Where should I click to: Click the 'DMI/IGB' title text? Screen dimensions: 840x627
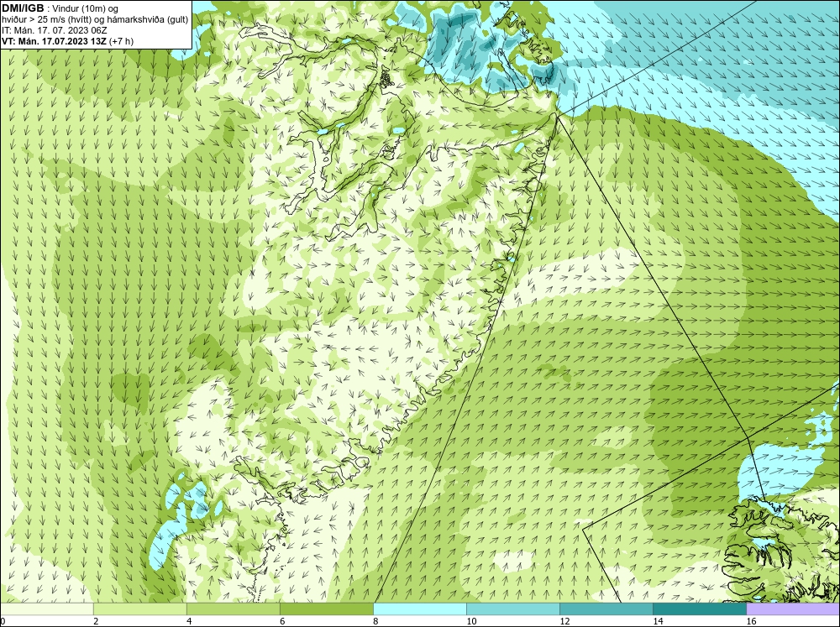[23, 8]
